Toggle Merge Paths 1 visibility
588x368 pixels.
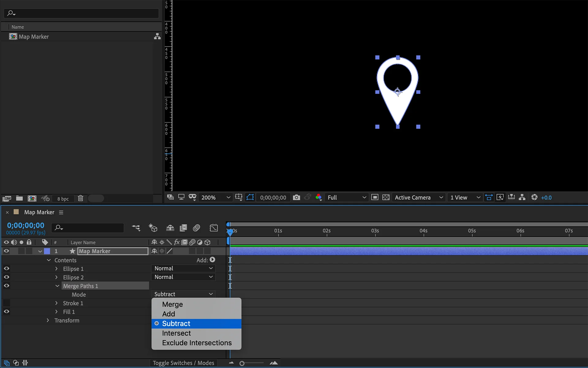[6, 286]
